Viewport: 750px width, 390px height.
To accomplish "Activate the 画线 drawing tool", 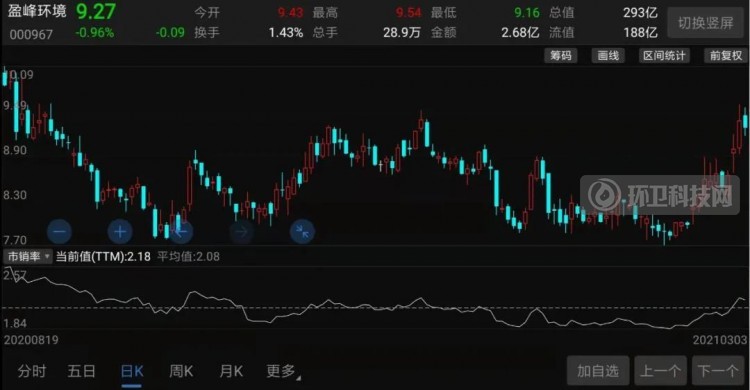I will point(608,56).
